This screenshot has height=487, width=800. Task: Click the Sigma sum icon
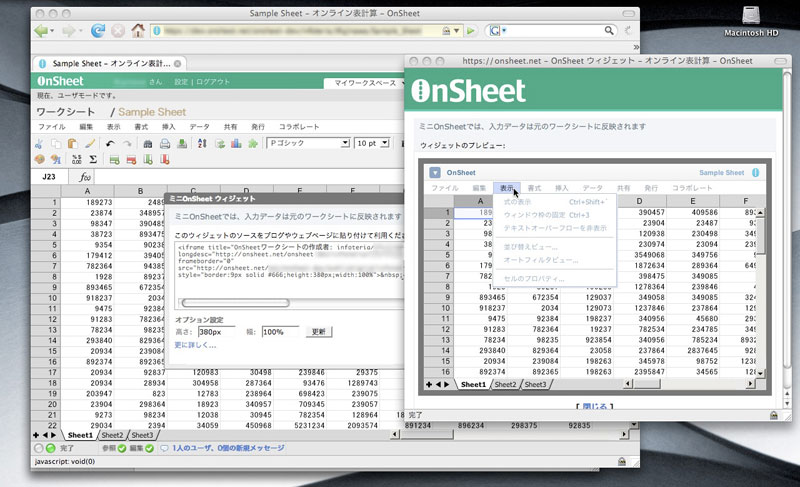93,160
